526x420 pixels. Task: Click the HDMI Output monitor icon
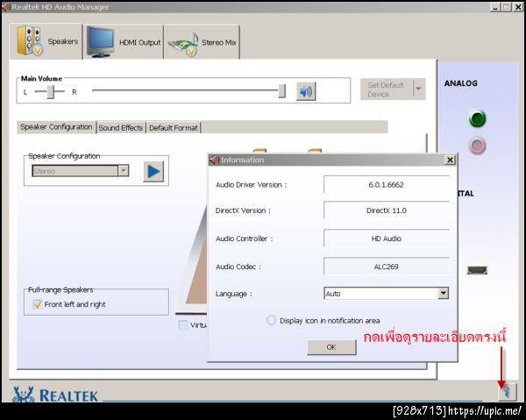click(100, 42)
